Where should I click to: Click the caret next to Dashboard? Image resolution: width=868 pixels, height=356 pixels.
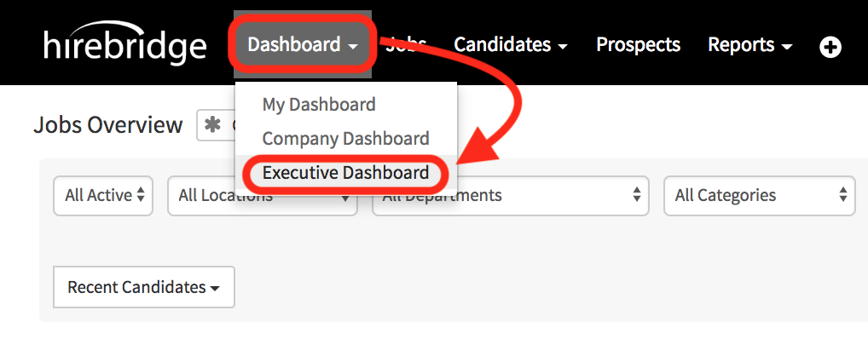click(353, 48)
